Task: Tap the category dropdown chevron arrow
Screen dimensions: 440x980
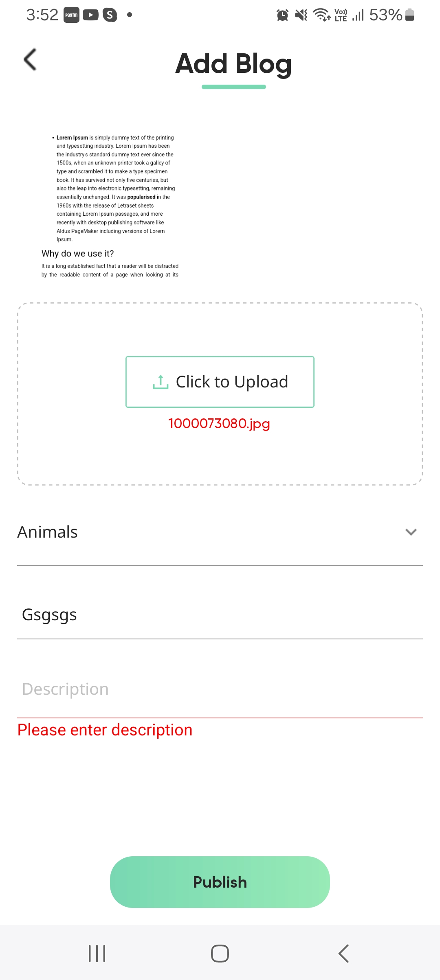Action: [411, 532]
